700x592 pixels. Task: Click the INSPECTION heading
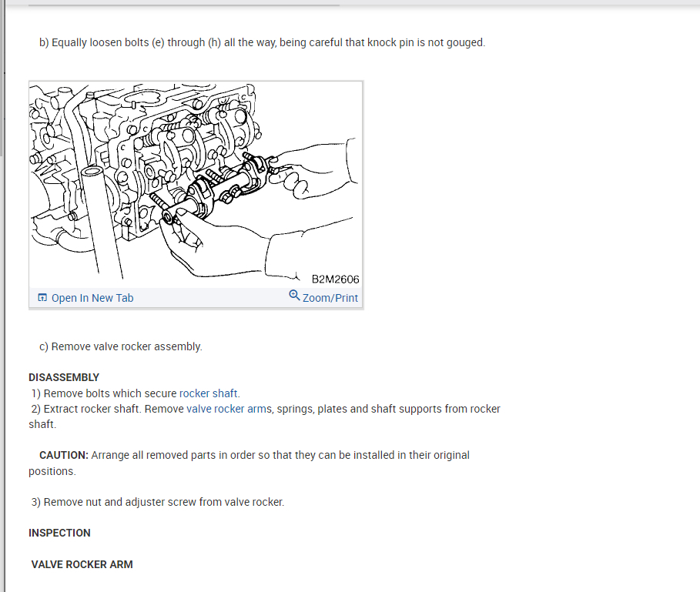[x=59, y=533]
